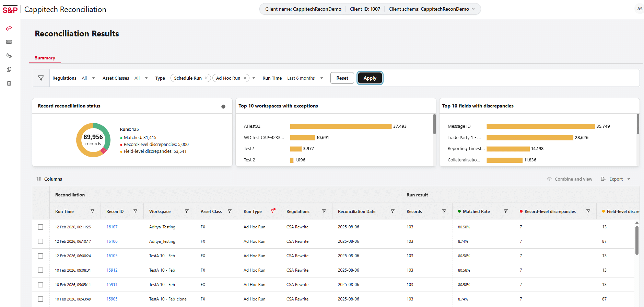Click the workspaces chart vertical scrollbar
644x307 pixels.
[x=434, y=124]
